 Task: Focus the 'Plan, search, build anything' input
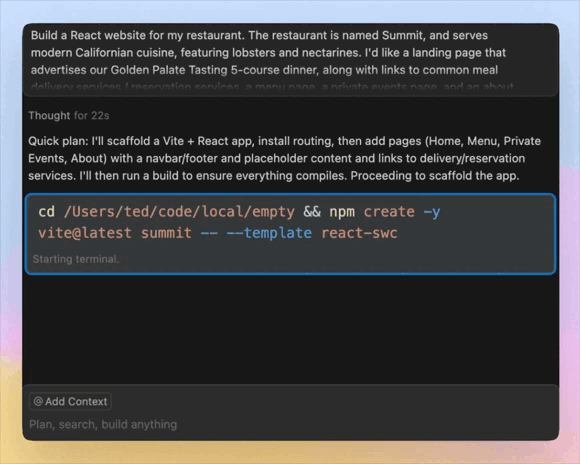coord(290,424)
